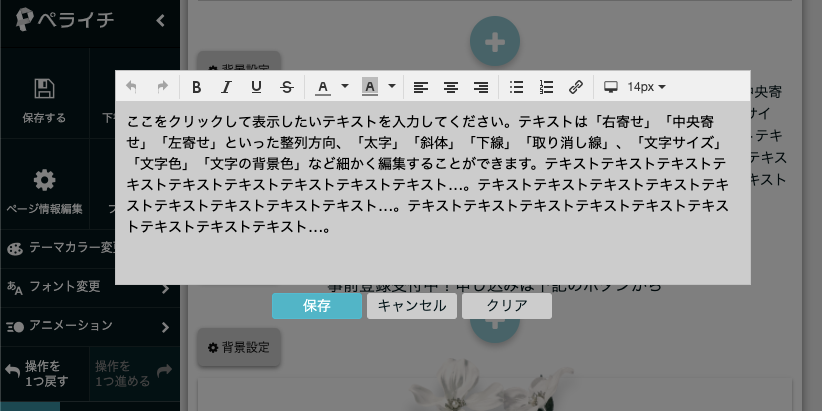The height and width of the screenshot is (411, 822).
Task: Click the キャンセル button
Action: [412, 306]
